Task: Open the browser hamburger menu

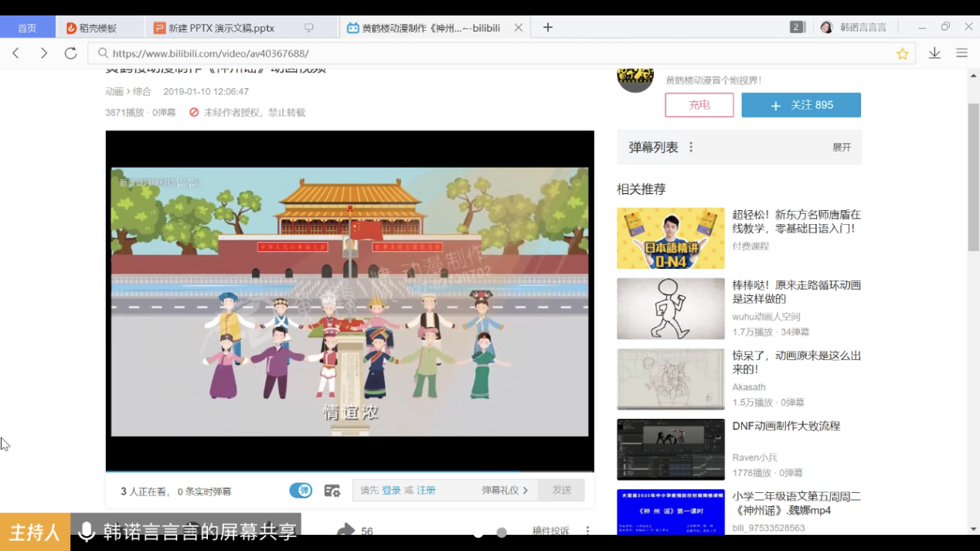Action: click(x=961, y=53)
